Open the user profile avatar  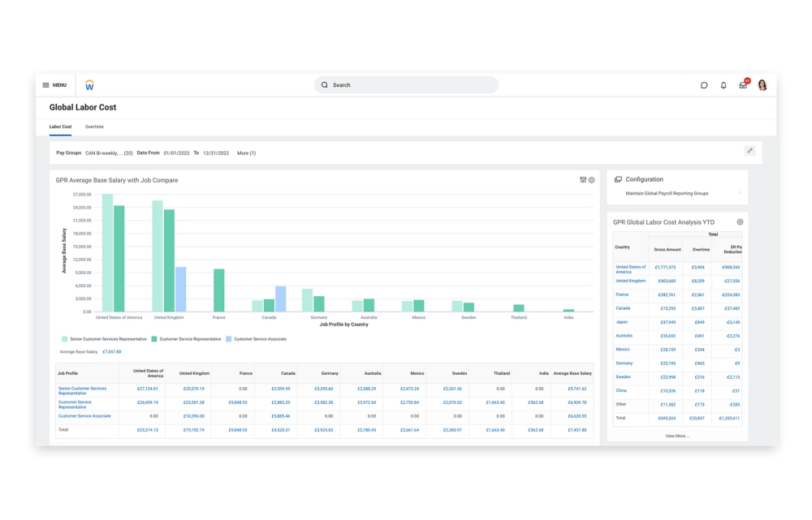tap(762, 85)
